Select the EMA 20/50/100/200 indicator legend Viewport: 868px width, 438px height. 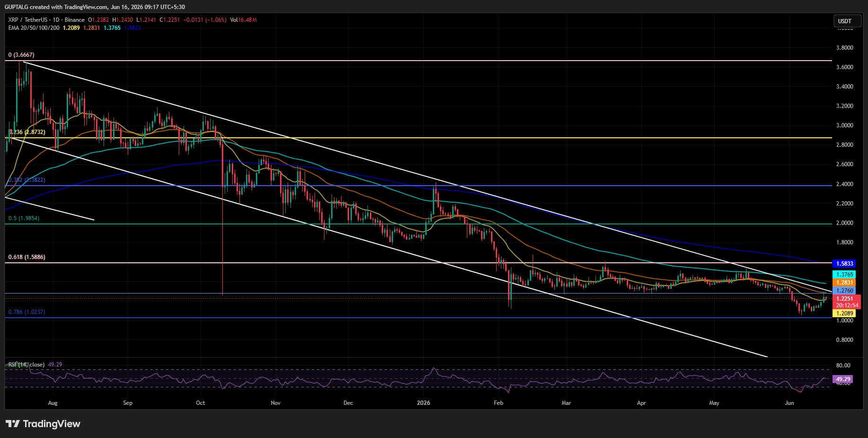pos(34,28)
